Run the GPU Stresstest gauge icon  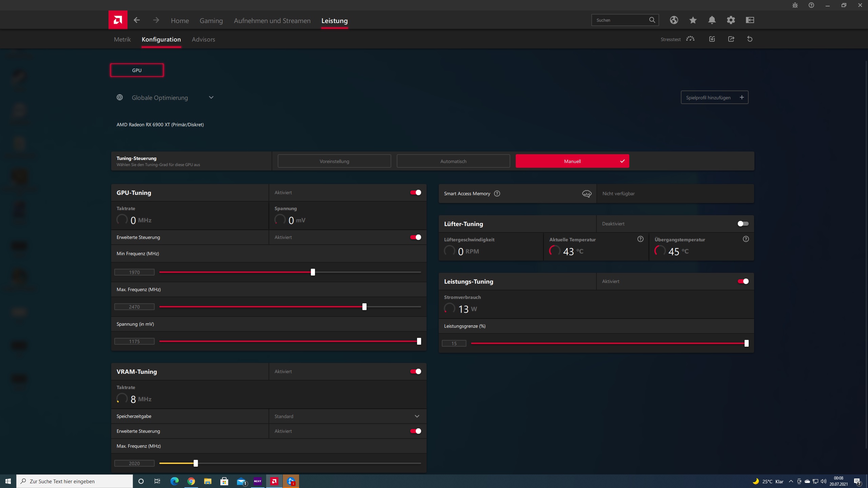click(x=690, y=39)
